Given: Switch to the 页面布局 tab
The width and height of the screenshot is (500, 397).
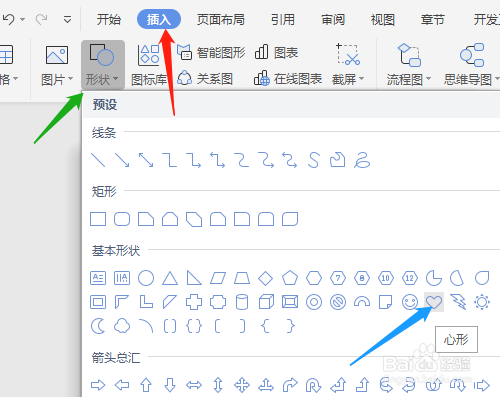Looking at the screenshot, I should (221, 19).
